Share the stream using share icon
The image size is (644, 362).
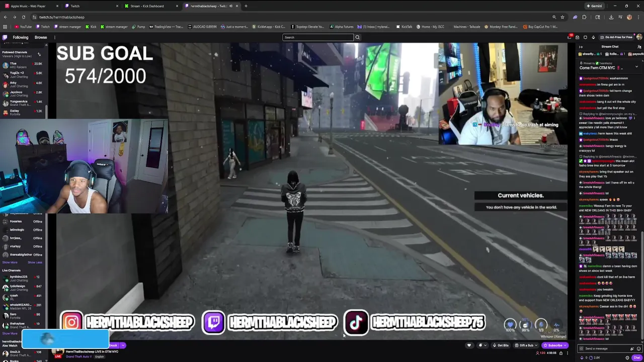coord(561,353)
